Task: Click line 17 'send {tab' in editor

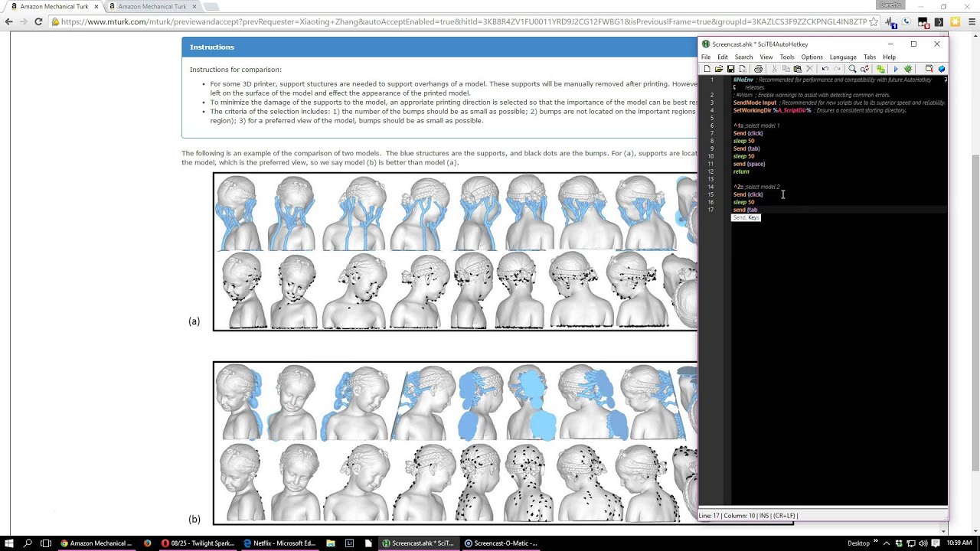Action: pos(746,210)
